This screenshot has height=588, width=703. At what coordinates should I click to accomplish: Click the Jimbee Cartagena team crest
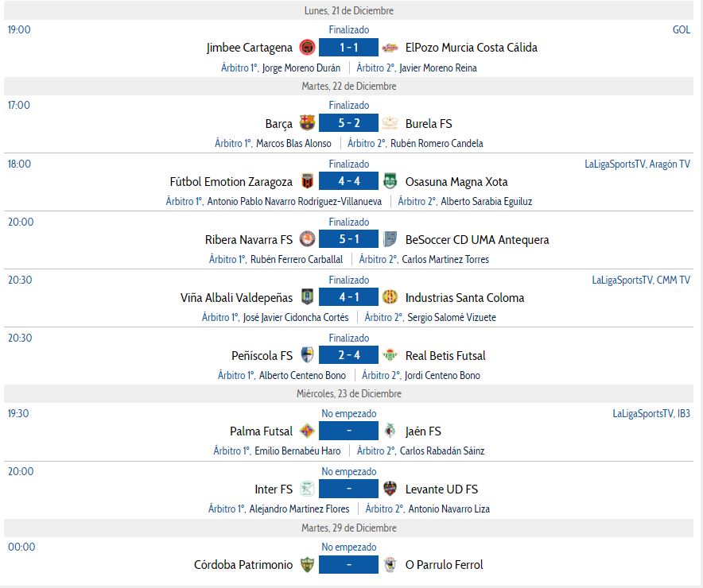(x=307, y=48)
